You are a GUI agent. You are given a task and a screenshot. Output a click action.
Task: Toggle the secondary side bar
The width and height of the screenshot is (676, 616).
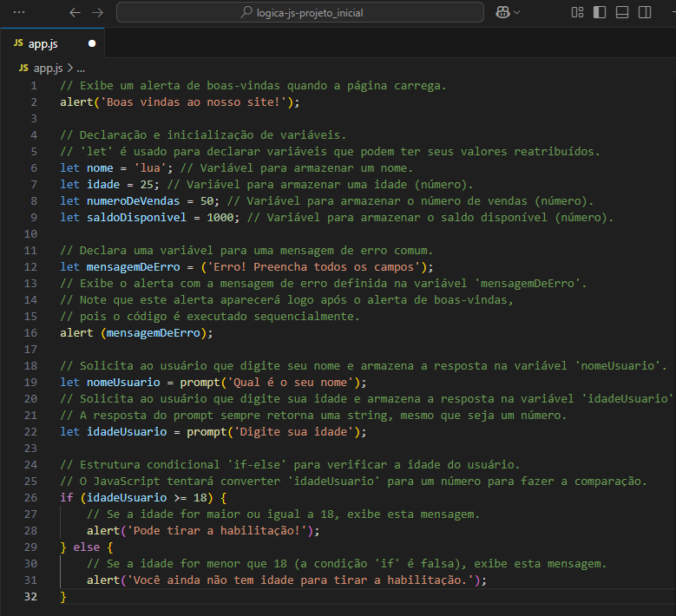click(645, 12)
